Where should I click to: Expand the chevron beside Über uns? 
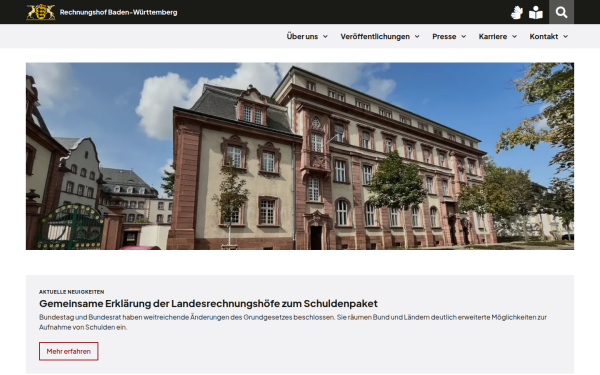tap(325, 36)
